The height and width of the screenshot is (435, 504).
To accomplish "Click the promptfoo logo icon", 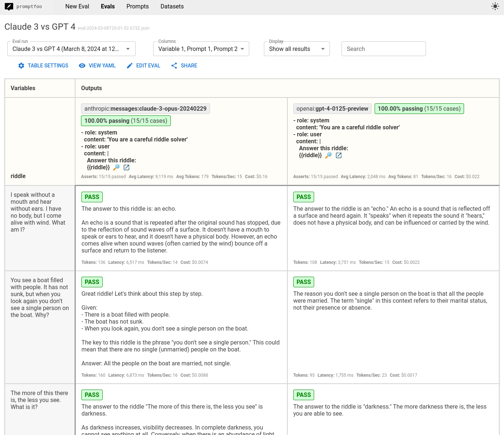I will coord(9,7).
